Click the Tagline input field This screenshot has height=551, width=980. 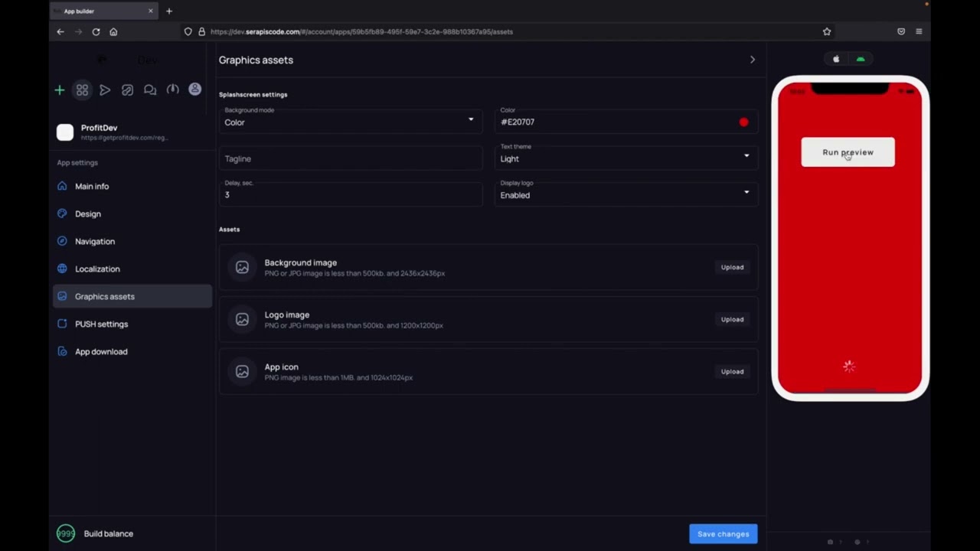[x=351, y=158]
